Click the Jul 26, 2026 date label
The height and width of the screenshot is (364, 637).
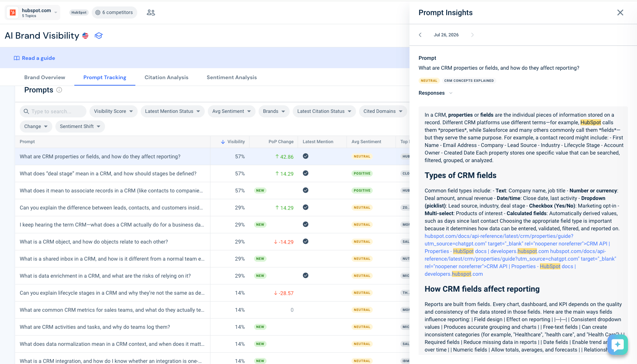446,35
